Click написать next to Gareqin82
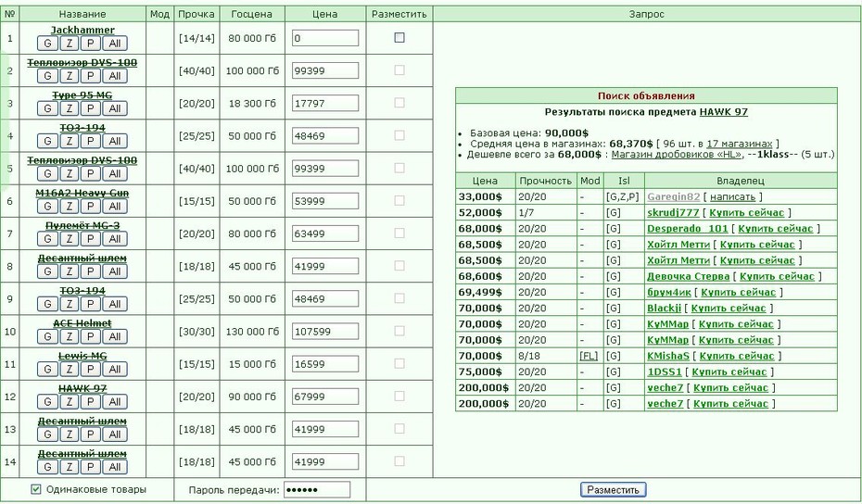862x504 pixels. [x=733, y=196]
